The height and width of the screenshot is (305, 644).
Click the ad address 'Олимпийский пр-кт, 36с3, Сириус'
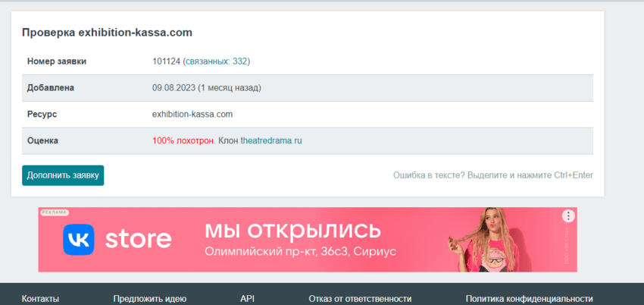coord(301,252)
